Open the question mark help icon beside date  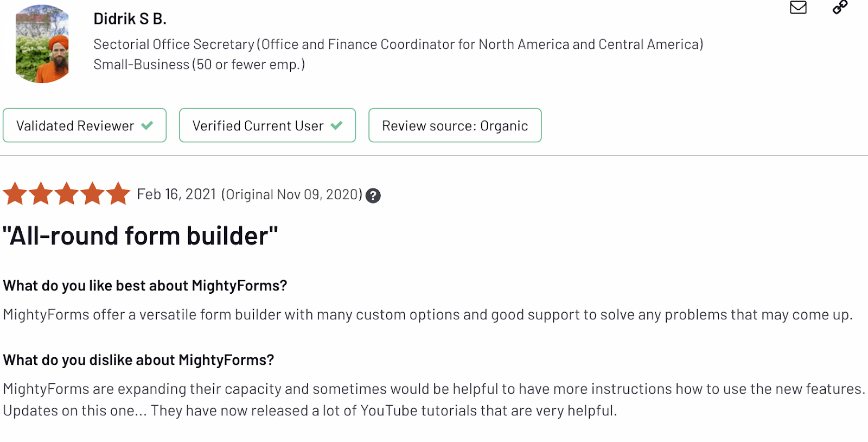click(373, 195)
